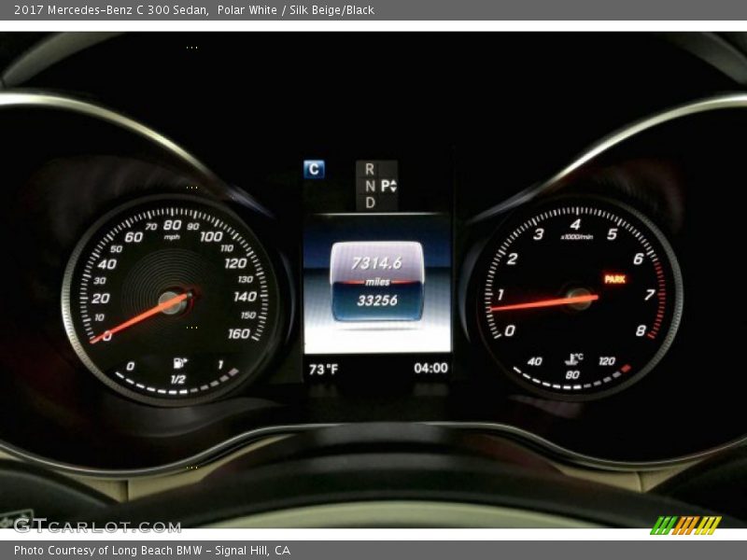Select the 'P' gear in the shift indicator
The height and width of the screenshot is (560, 747).
click(x=384, y=185)
